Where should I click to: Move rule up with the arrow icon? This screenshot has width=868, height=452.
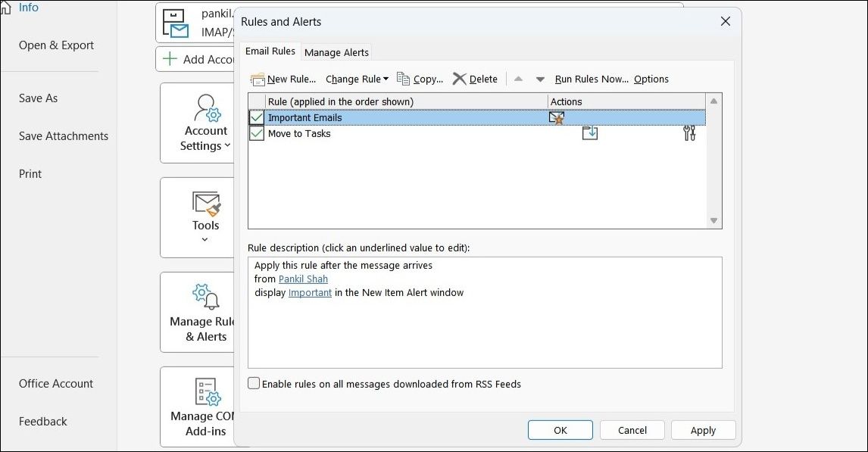coord(518,79)
